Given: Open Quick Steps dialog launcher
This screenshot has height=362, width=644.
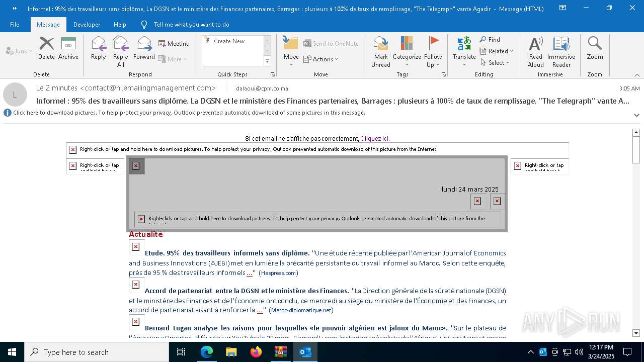Looking at the screenshot, I should click(x=273, y=74).
